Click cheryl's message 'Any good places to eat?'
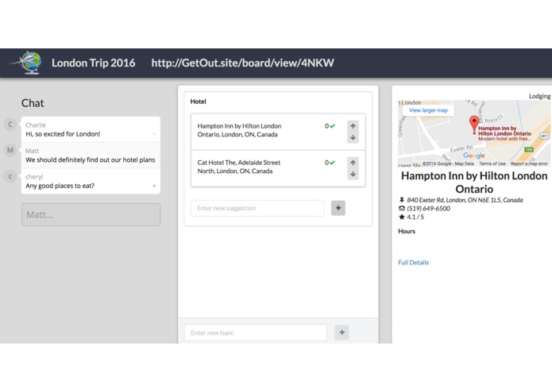 coord(60,186)
